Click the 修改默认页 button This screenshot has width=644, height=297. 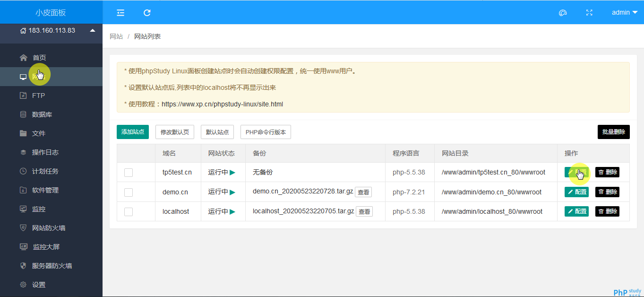coord(175,132)
